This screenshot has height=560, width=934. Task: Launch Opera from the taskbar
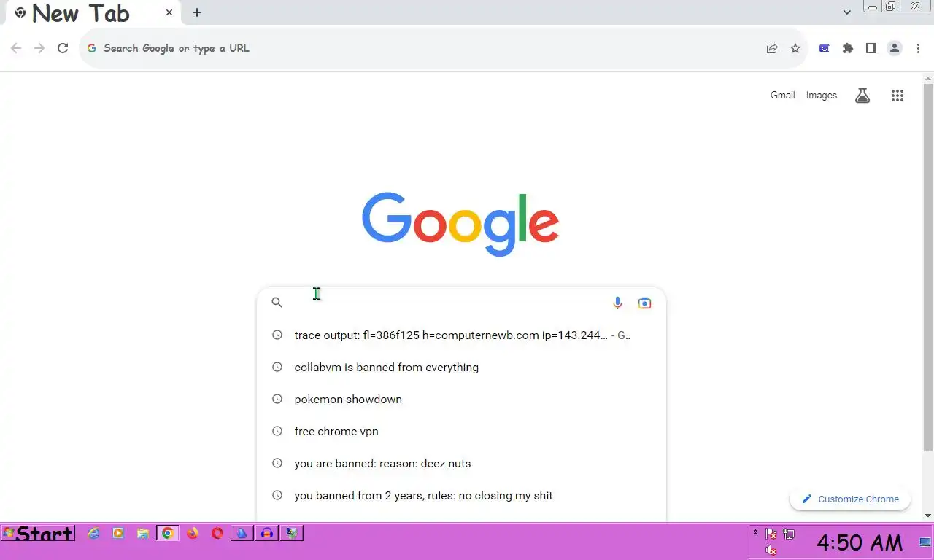tap(217, 534)
